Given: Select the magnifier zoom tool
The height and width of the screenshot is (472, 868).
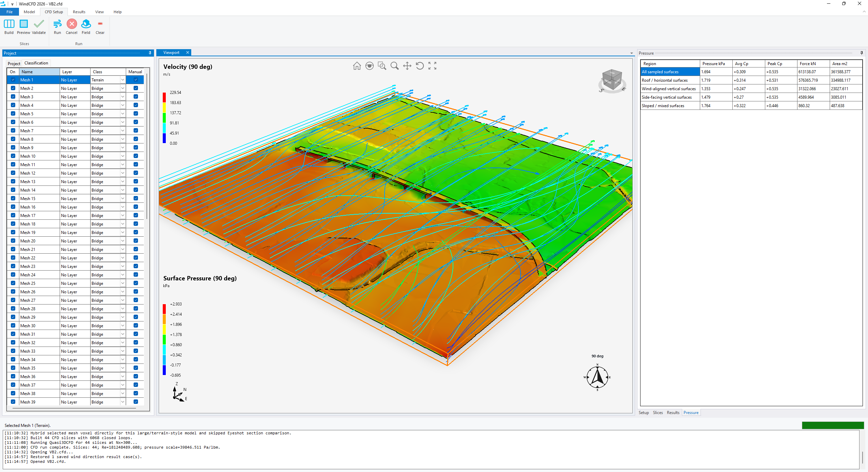Looking at the screenshot, I should point(394,66).
